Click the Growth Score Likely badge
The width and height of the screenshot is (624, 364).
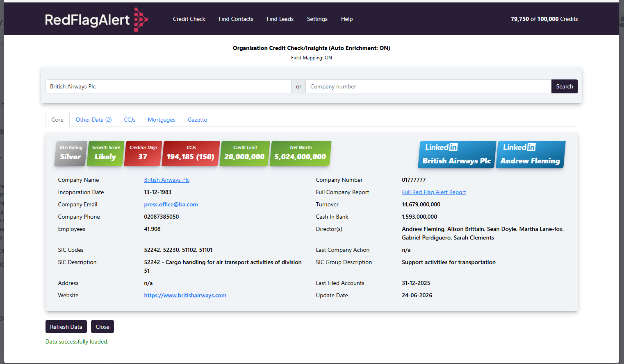(105, 154)
